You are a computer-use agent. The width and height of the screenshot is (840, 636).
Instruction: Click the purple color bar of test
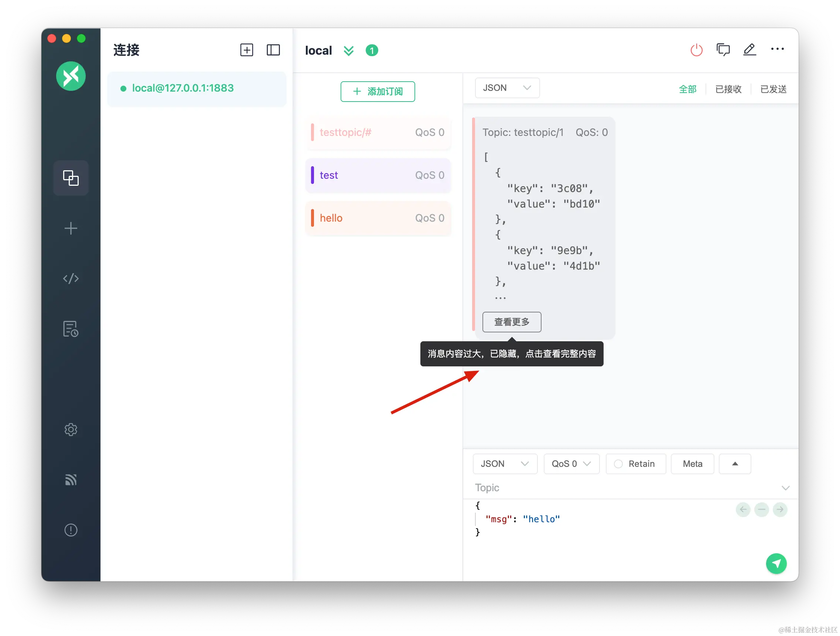click(x=312, y=175)
